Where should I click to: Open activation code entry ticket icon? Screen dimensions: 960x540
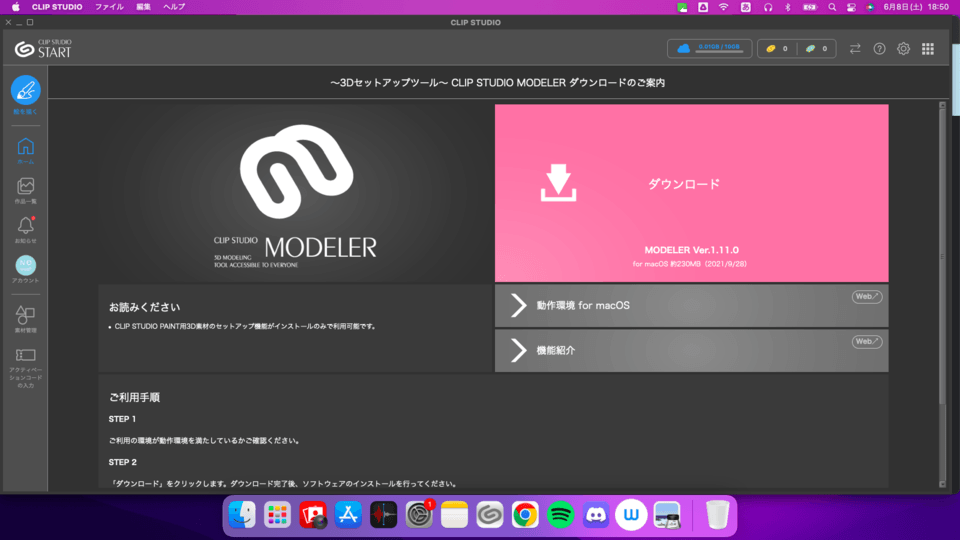tap(26, 355)
